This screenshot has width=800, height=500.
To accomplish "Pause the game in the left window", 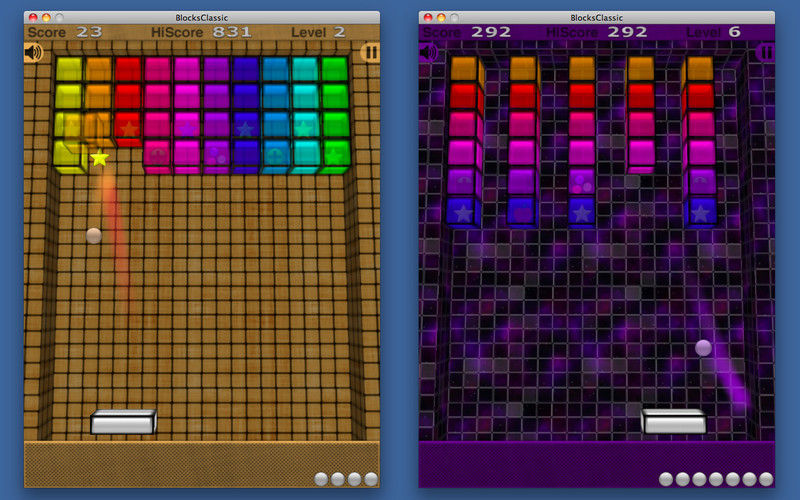I will pos(370,53).
